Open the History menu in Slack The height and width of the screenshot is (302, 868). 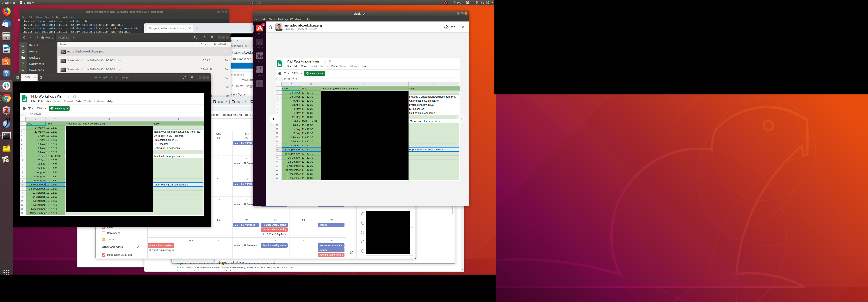[x=282, y=19]
